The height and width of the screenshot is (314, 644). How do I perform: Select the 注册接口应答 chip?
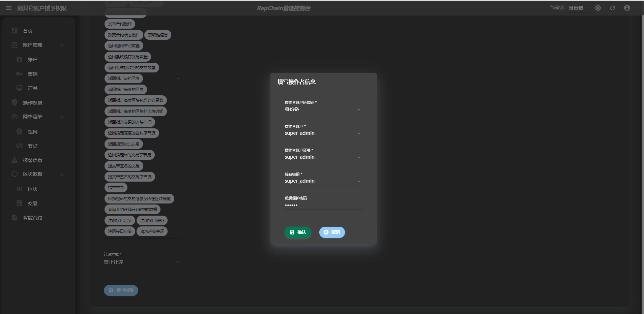point(120,231)
